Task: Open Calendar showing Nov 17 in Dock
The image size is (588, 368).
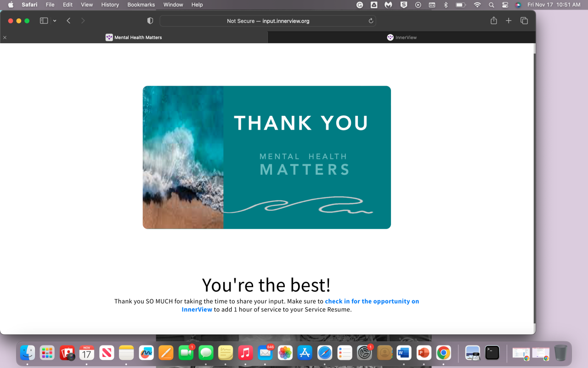Action: [x=87, y=353]
